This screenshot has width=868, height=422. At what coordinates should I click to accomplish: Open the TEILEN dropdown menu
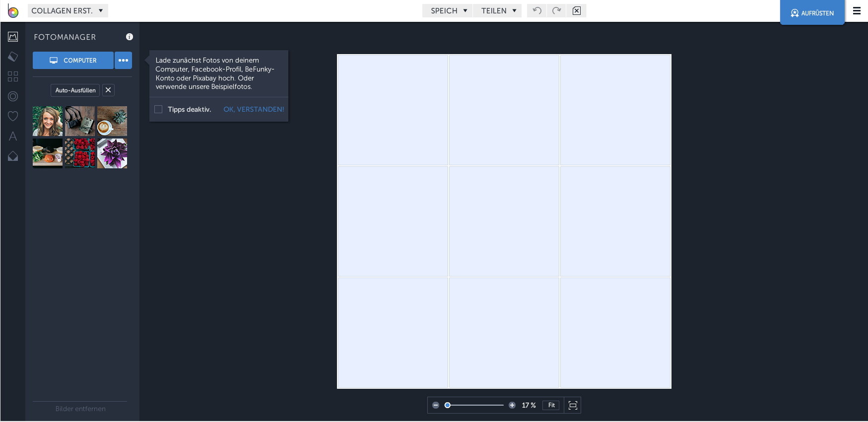[x=498, y=10]
